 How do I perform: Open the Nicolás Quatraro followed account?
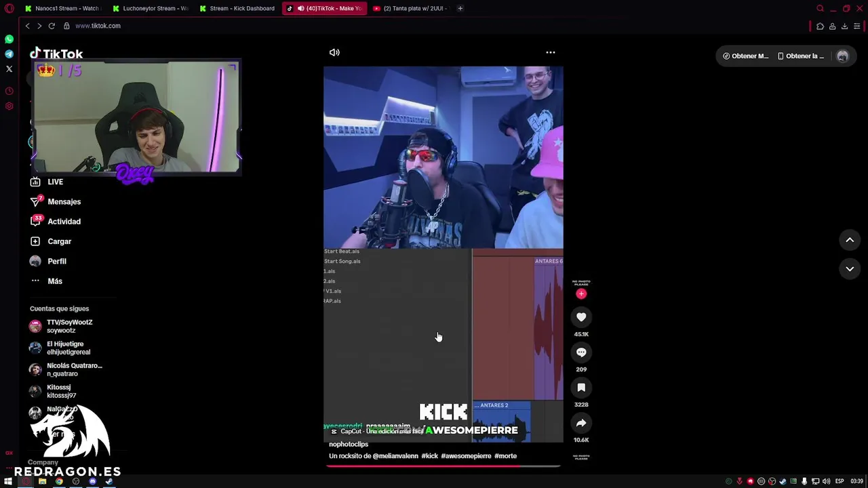click(66, 369)
